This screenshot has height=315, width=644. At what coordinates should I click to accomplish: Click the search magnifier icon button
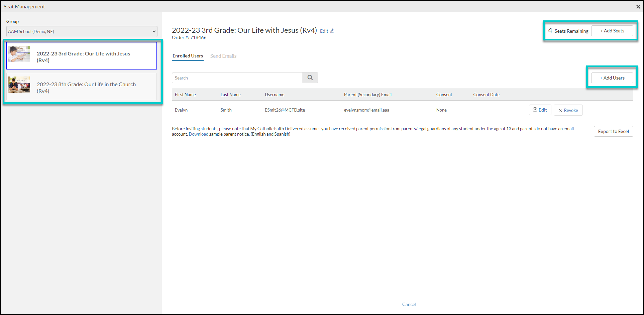[310, 78]
